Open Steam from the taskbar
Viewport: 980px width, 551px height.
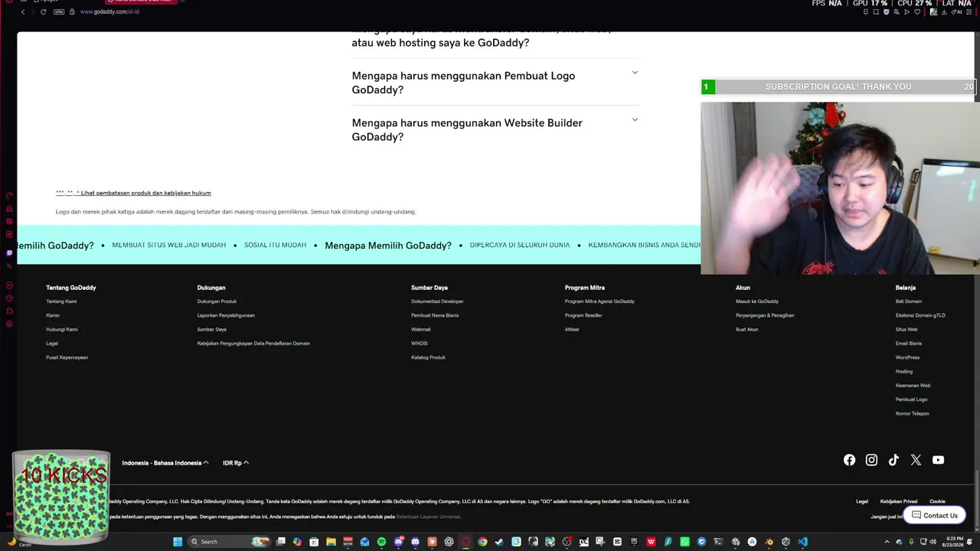[499, 542]
